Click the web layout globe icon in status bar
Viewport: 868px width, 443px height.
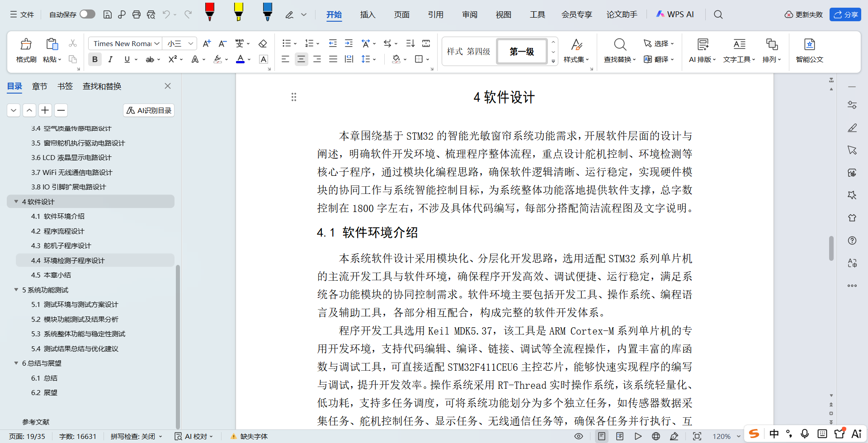(x=656, y=436)
